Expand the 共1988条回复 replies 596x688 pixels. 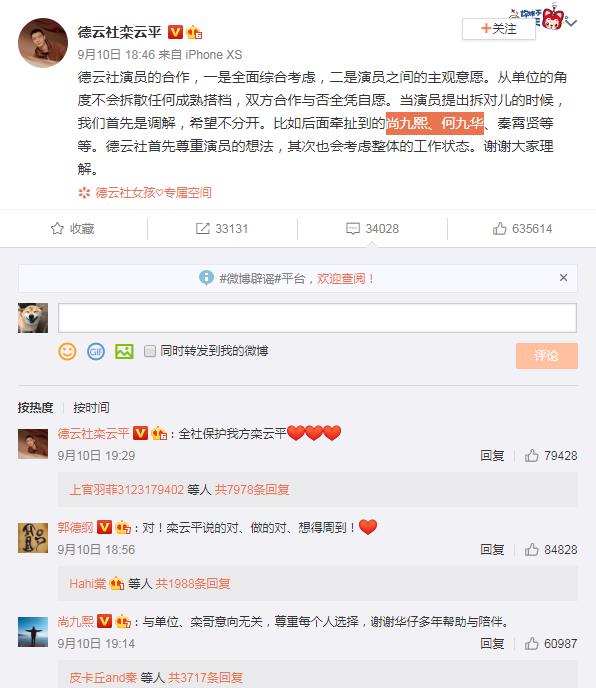click(193, 584)
